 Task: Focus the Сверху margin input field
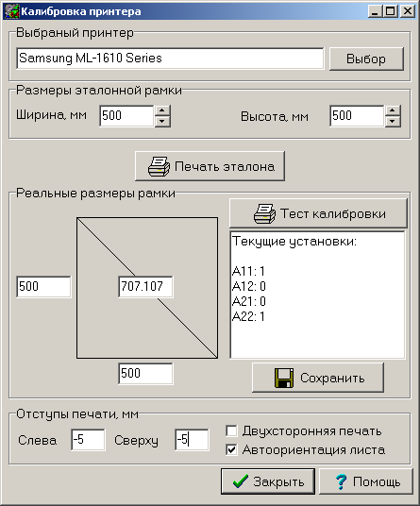pyautogui.click(x=192, y=440)
